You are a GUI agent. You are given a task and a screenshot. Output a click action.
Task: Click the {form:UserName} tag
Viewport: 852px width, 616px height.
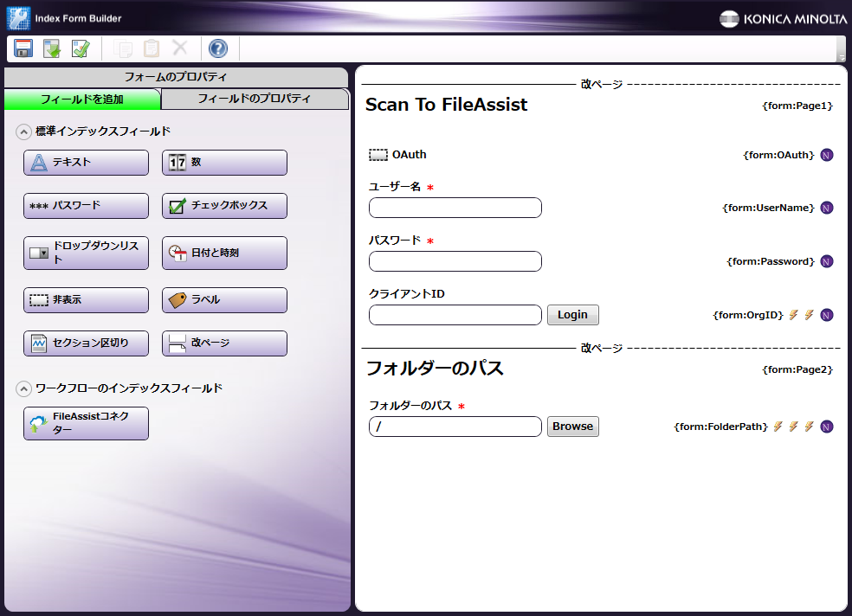click(x=768, y=208)
